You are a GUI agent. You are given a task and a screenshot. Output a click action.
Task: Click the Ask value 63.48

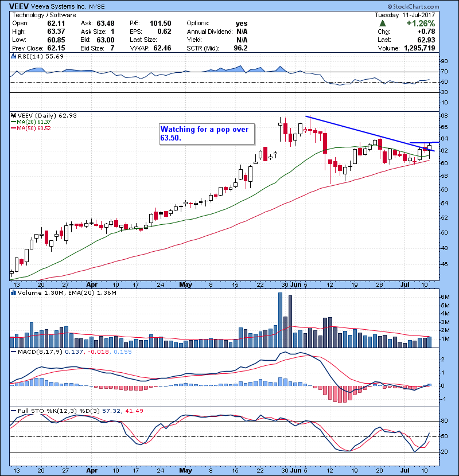[x=106, y=24]
